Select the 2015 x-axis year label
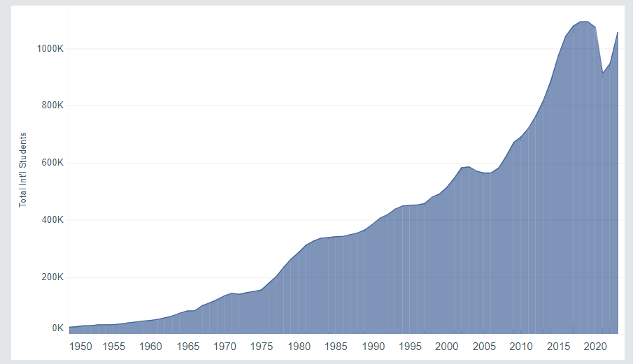Viewport: 633px width, 364px height. [x=557, y=347]
